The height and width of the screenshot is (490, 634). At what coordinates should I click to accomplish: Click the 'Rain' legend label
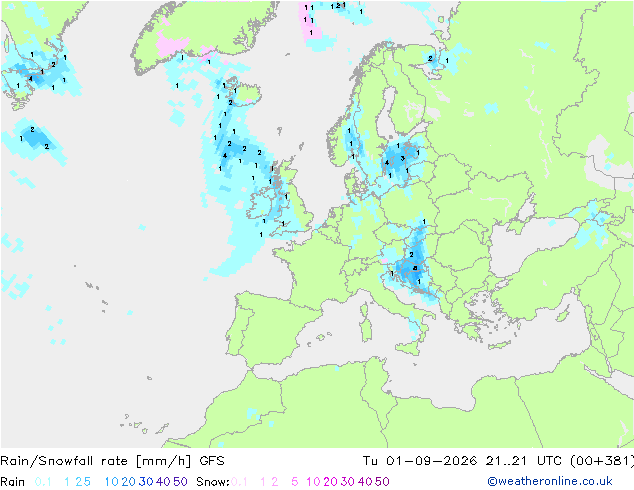pos(13,482)
